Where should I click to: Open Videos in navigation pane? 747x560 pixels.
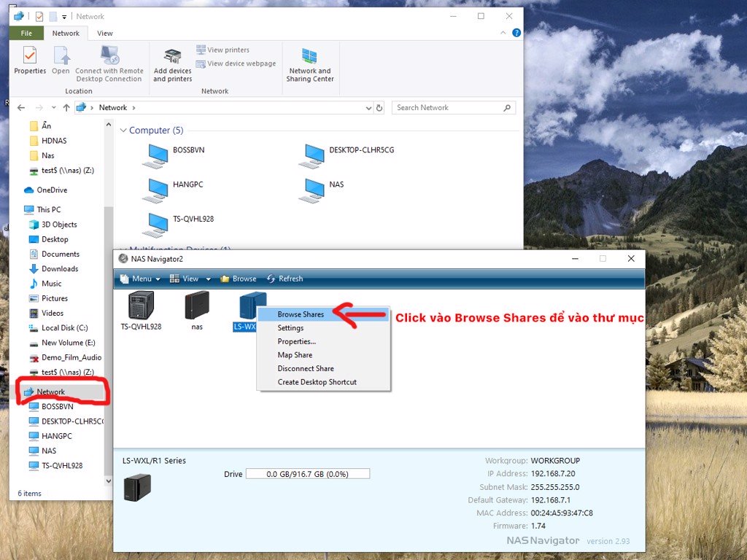pyautogui.click(x=46, y=313)
